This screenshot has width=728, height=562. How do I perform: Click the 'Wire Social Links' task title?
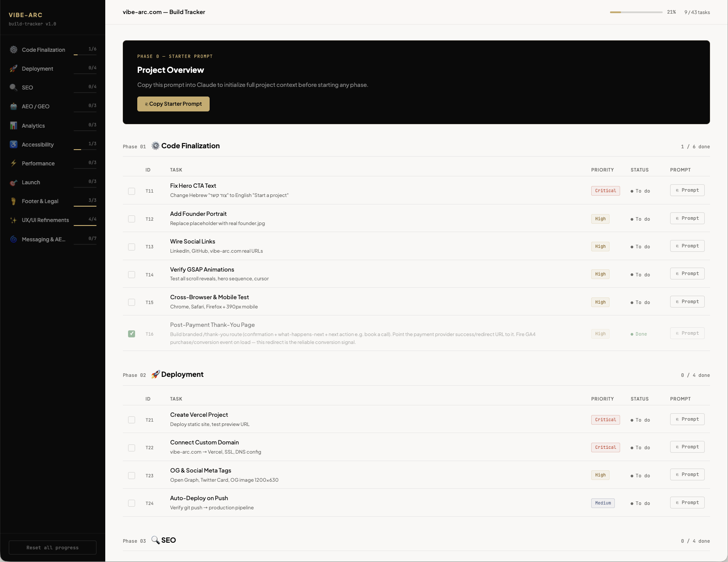pos(193,241)
